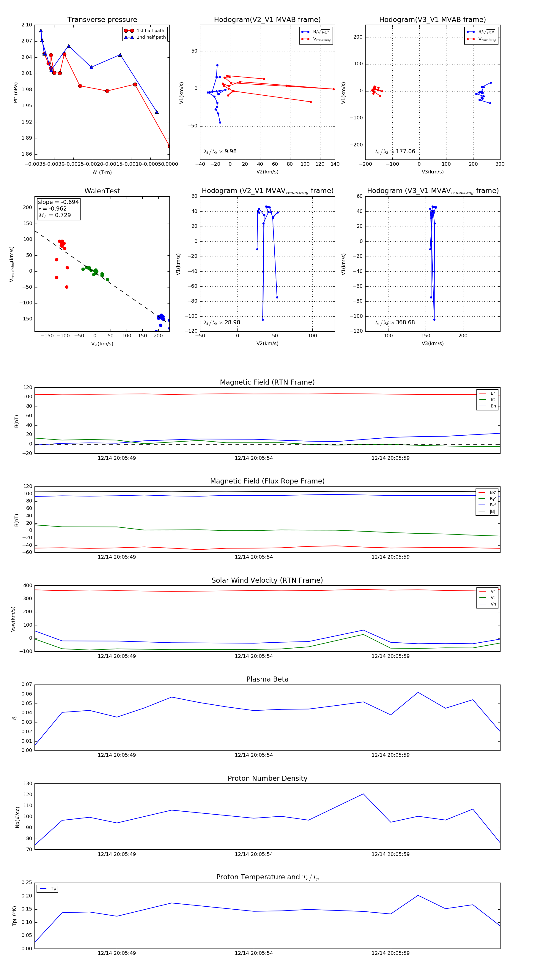Viewport: 535px width, 980px height.
Task: Click the 'Np(#/cc)' y-axis label
Action: (x=17, y=817)
